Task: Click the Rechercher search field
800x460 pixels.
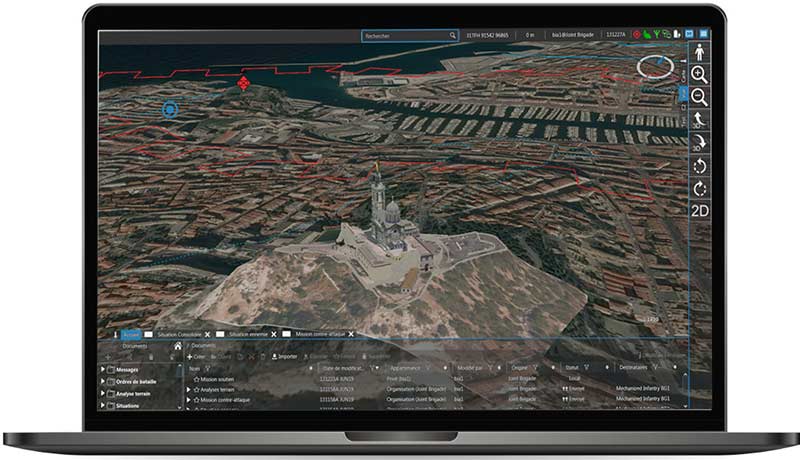Action: click(405, 35)
